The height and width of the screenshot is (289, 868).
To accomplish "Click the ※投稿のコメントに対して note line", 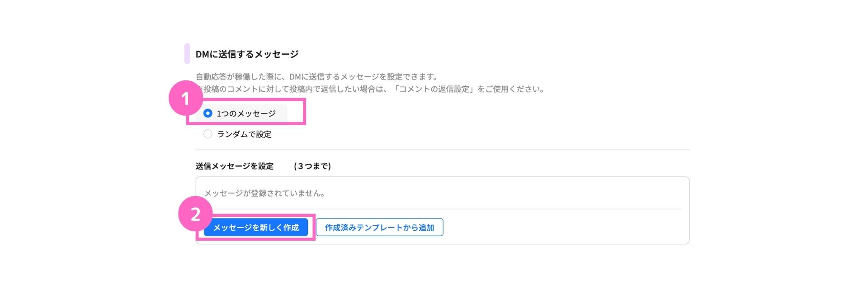I will 370,89.
